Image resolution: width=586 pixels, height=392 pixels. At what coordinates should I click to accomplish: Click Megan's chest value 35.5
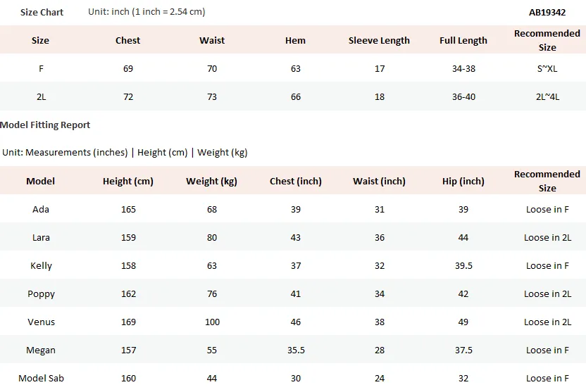(296, 350)
